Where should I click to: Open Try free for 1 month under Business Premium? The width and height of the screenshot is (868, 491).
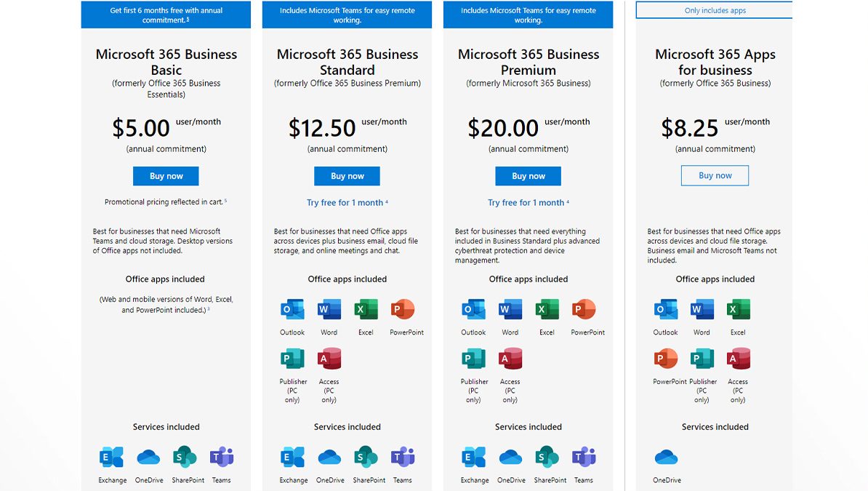coord(528,202)
